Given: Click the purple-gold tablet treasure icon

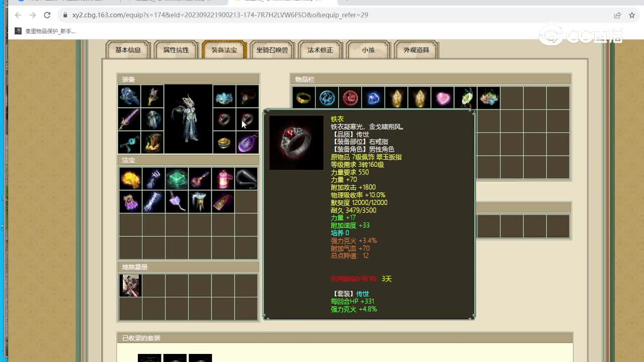Looking at the screenshot, I should [x=223, y=202].
